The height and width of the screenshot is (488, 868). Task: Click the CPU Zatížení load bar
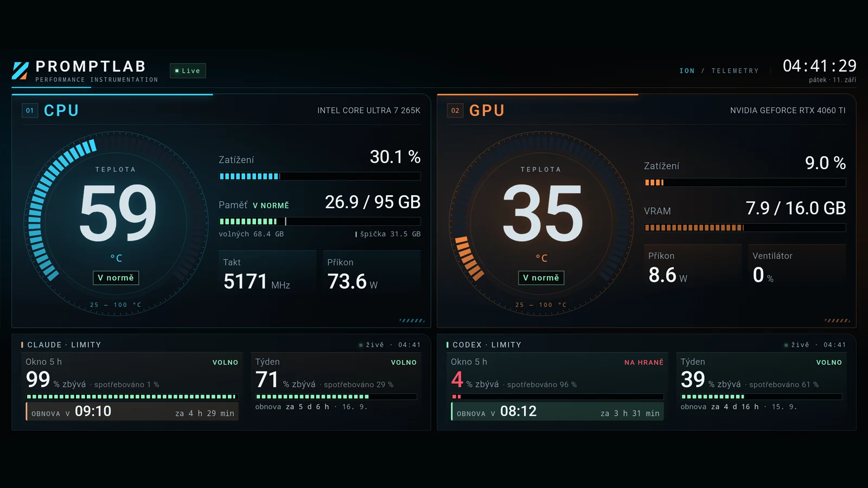pyautogui.click(x=320, y=176)
